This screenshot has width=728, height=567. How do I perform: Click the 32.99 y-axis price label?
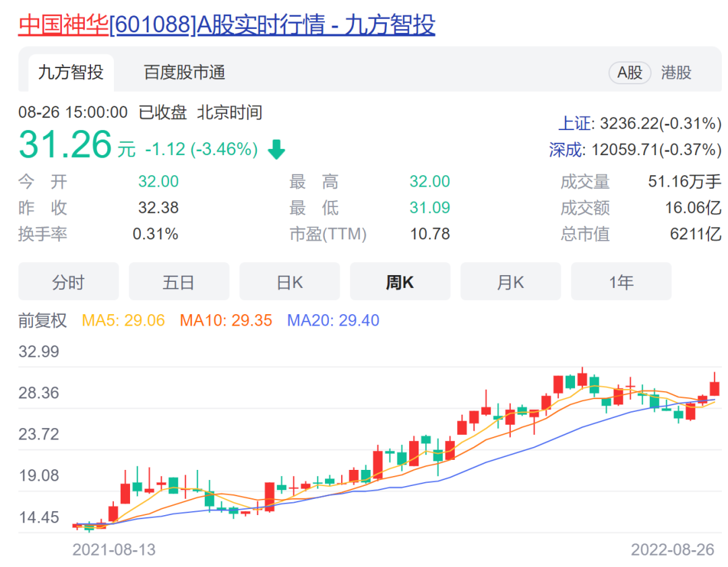coord(39,351)
